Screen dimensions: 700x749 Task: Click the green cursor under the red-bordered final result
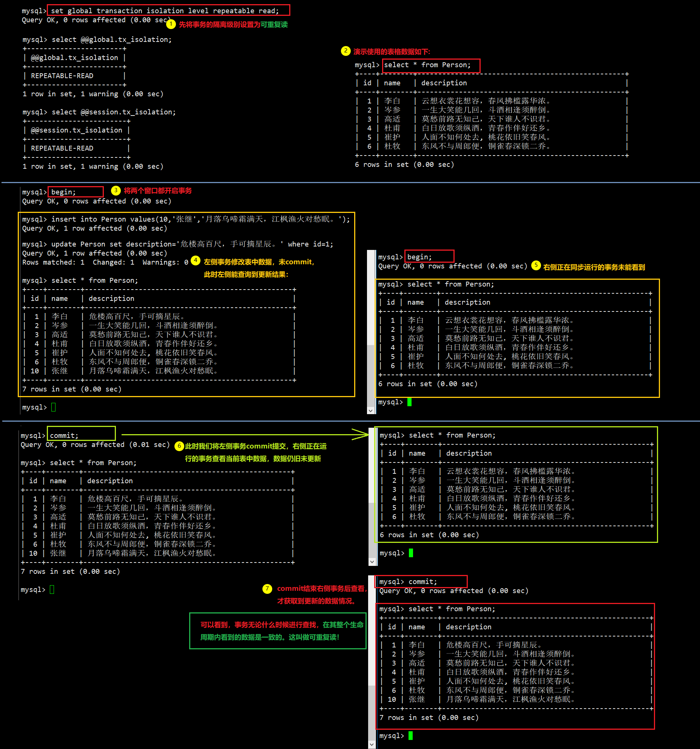(x=410, y=735)
